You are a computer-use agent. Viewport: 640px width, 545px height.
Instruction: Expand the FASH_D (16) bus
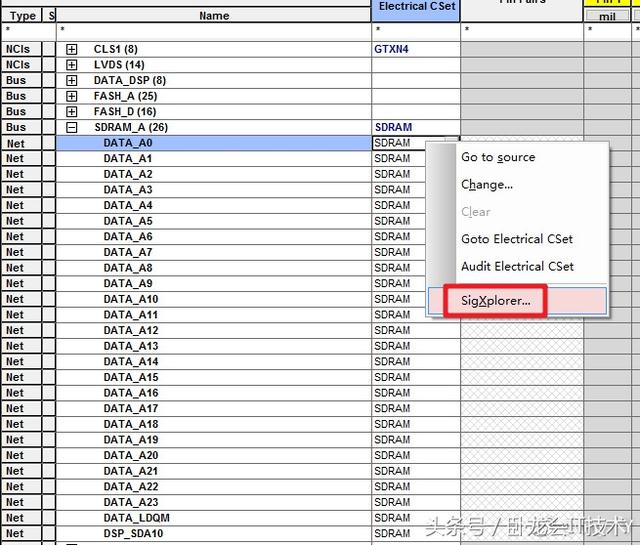pos(72,112)
